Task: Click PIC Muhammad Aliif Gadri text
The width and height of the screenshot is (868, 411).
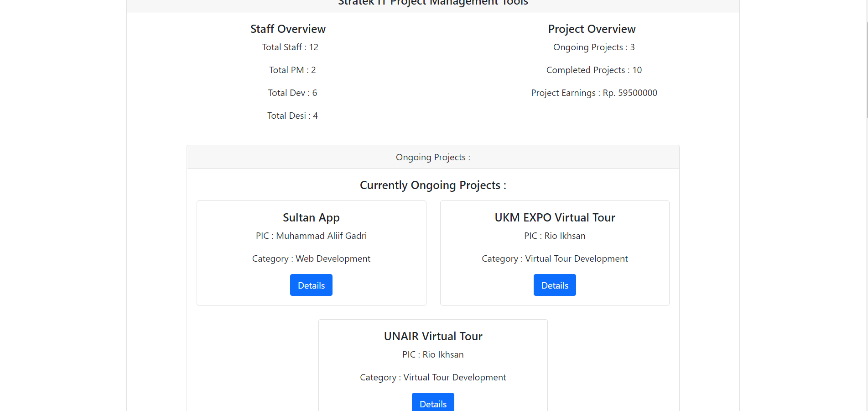Action: click(x=311, y=236)
